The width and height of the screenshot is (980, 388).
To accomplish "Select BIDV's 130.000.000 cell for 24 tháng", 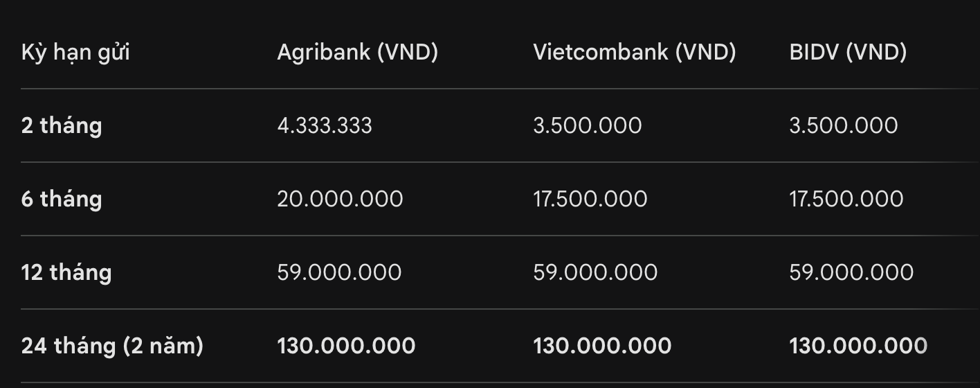I will click(x=858, y=345).
